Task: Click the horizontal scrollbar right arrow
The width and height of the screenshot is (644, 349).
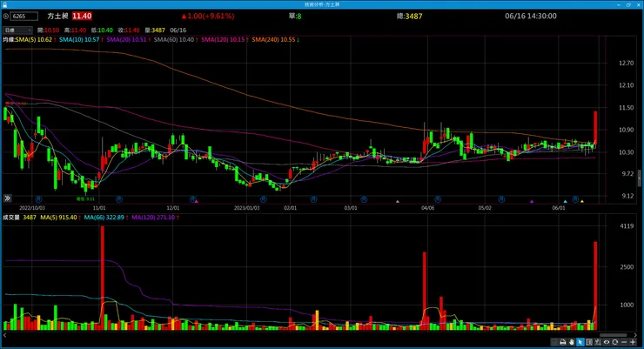Action: pos(635,335)
